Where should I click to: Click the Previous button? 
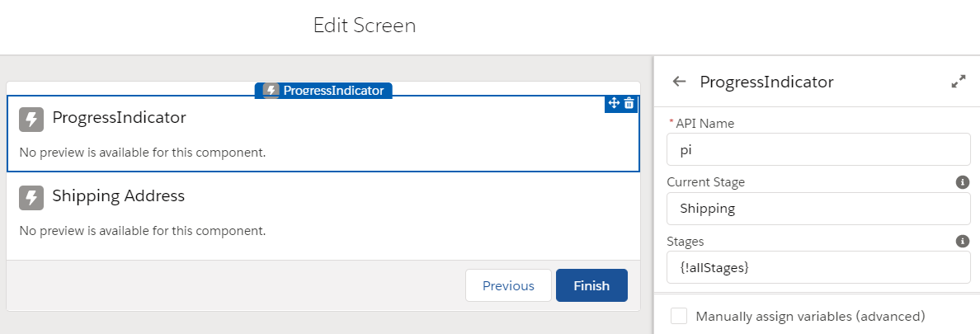(x=508, y=285)
